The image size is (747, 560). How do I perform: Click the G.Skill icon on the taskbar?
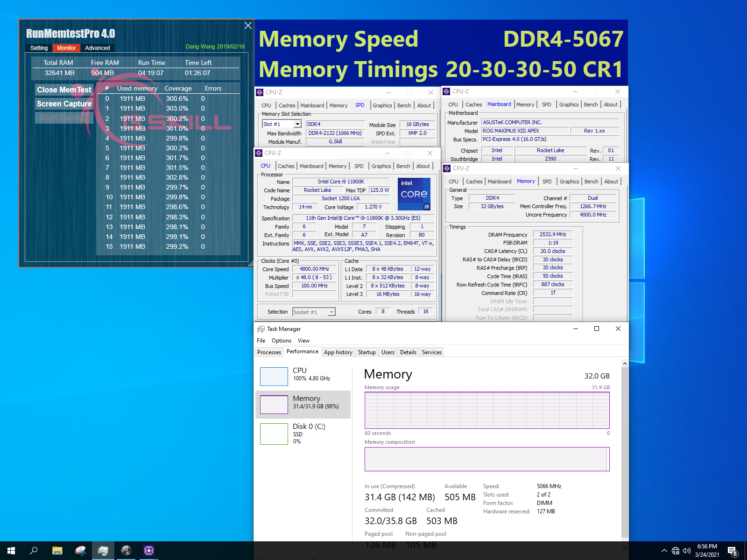click(126, 551)
